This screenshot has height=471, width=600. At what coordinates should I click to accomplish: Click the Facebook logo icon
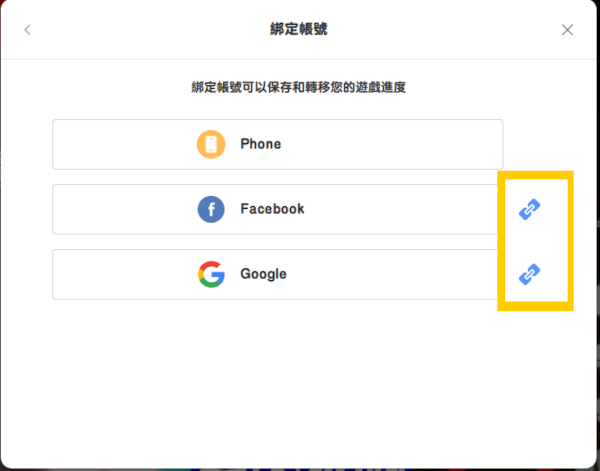211,209
